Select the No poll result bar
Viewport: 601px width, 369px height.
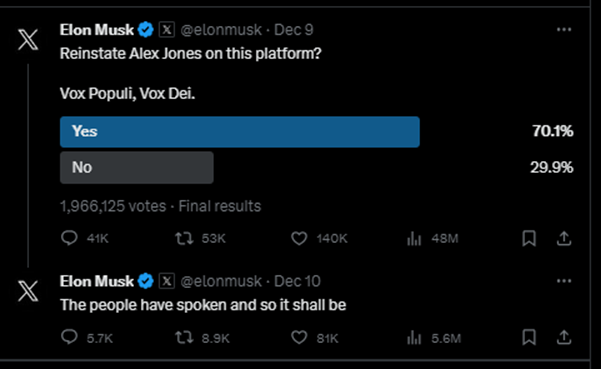[137, 167]
